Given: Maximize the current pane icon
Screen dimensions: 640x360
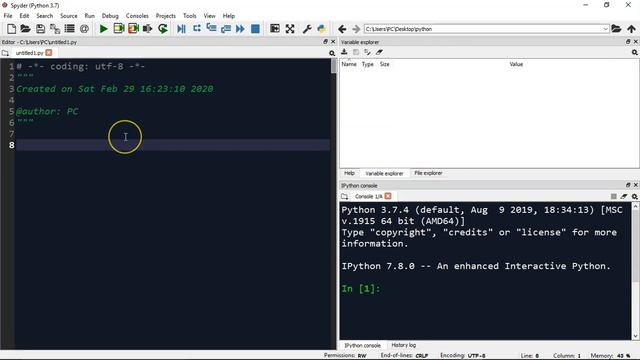Looking at the screenshot, I should [x=275, y=29].
